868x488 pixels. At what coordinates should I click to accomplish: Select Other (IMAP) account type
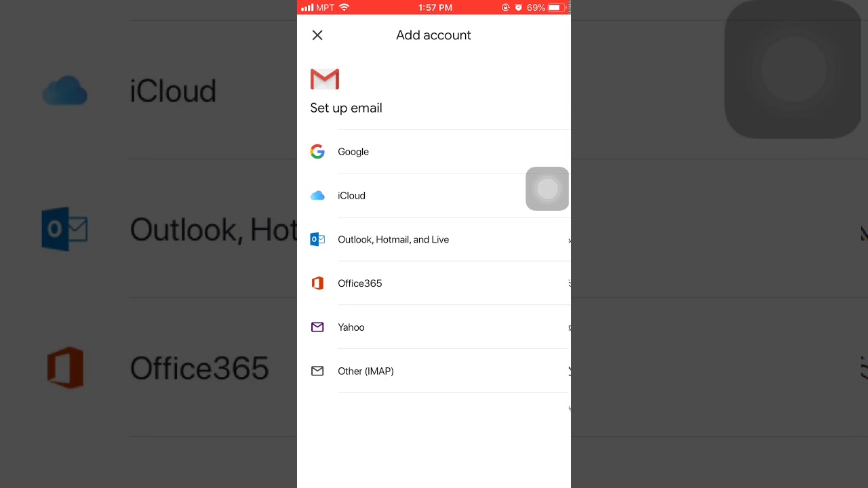point(434,371)
